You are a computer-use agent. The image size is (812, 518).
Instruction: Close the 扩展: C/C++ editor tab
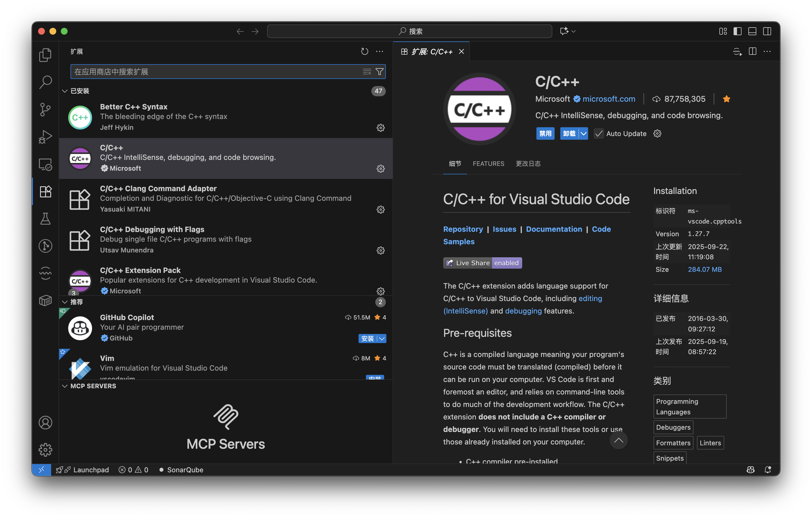(x=461, y=51)
